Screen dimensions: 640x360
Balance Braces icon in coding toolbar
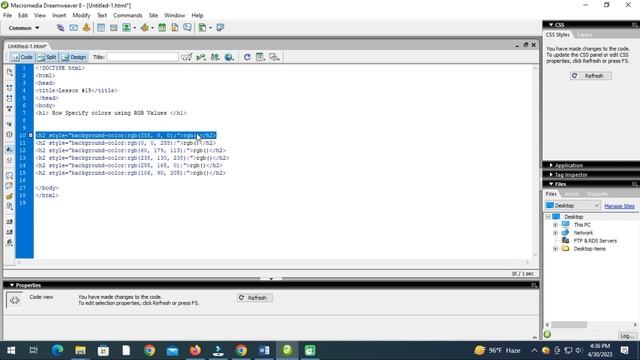click(x=9, y=134)
